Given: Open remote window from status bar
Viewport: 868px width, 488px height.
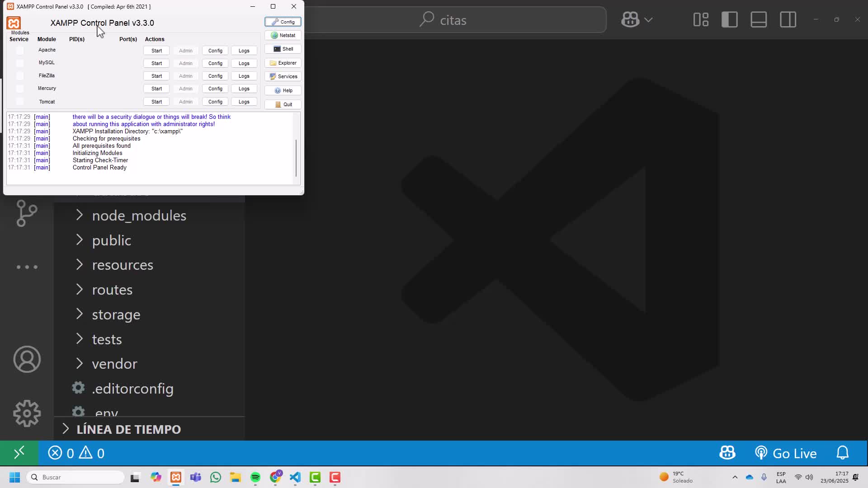Looking at the screenshot, I should tap(19, 453).
